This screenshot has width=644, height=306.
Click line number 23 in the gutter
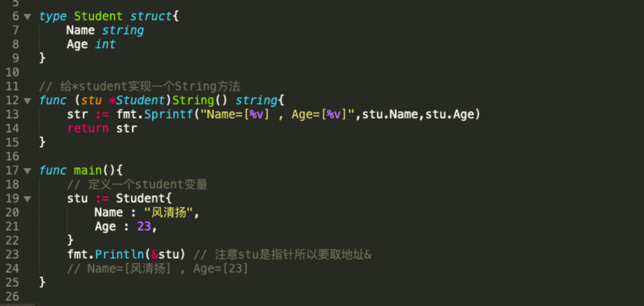(x=12, y=255)
